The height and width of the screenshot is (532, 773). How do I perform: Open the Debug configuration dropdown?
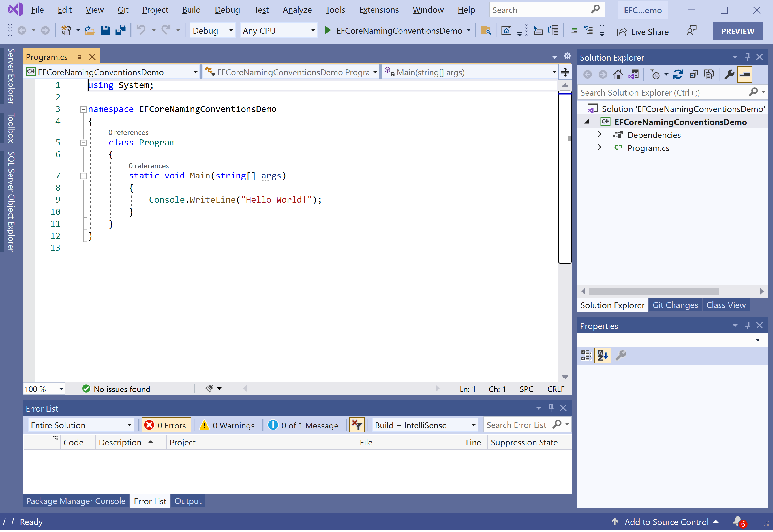point(212,31)
